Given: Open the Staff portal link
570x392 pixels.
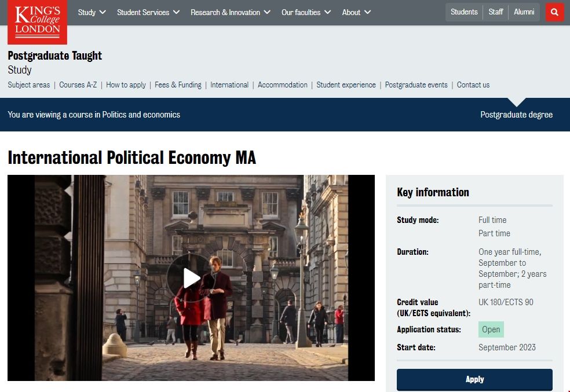Looking at the screenshot, I should [x=496, y=12].
